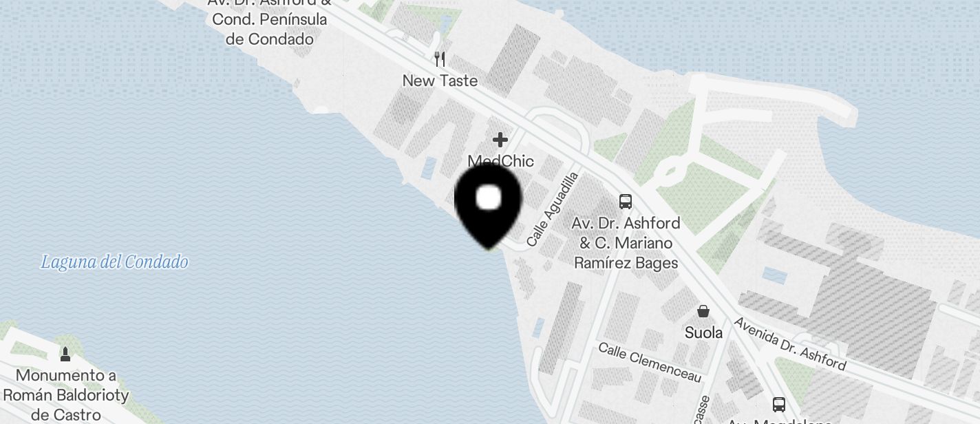Select the small blue pool near Suola

point(775,276)
